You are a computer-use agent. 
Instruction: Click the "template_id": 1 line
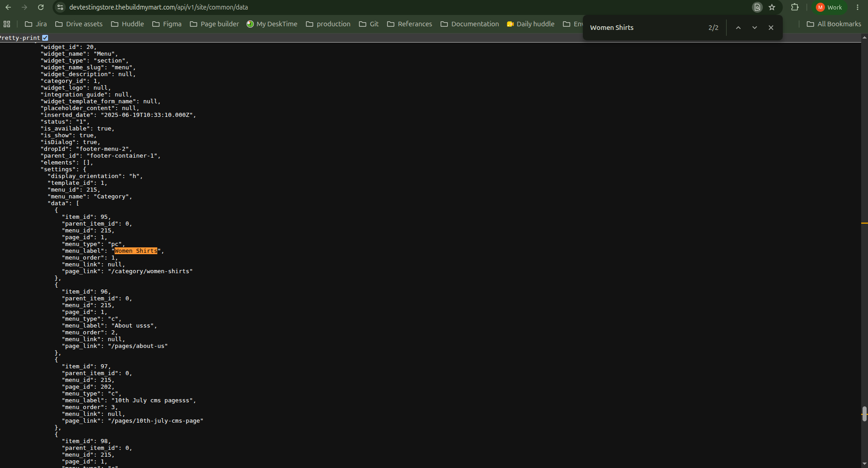pos(78,183)
